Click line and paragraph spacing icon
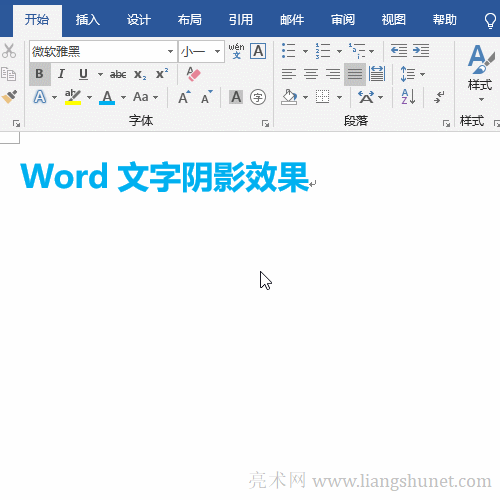Viewport: 500px width, 500px height. coord(408,74)
